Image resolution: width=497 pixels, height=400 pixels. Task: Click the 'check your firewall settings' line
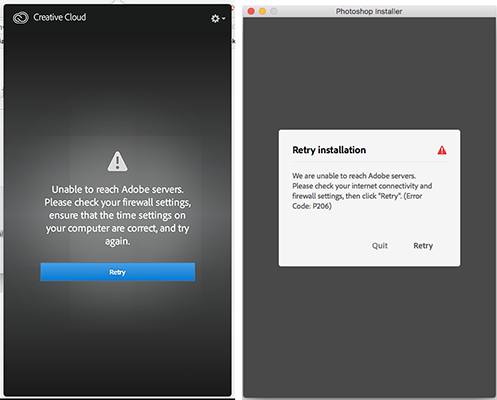point(118,202)
